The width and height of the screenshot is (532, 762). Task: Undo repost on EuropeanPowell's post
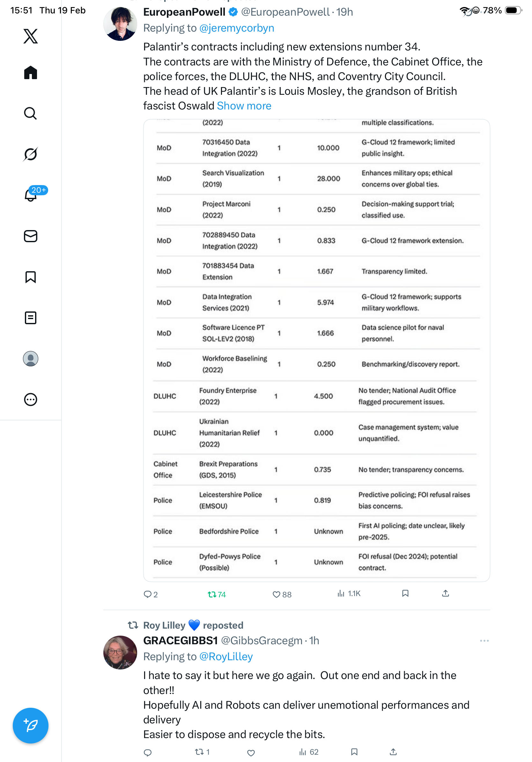[x=216, y=594]
